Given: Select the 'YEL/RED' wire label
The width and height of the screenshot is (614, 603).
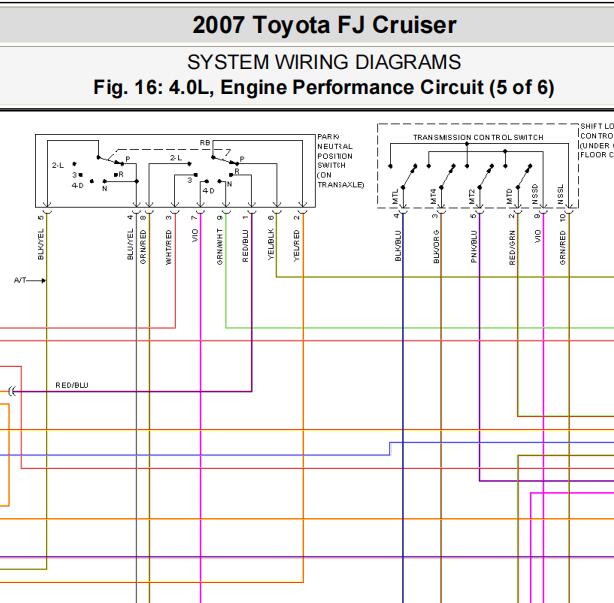Looking at the screenshot, I should (296, 246).
